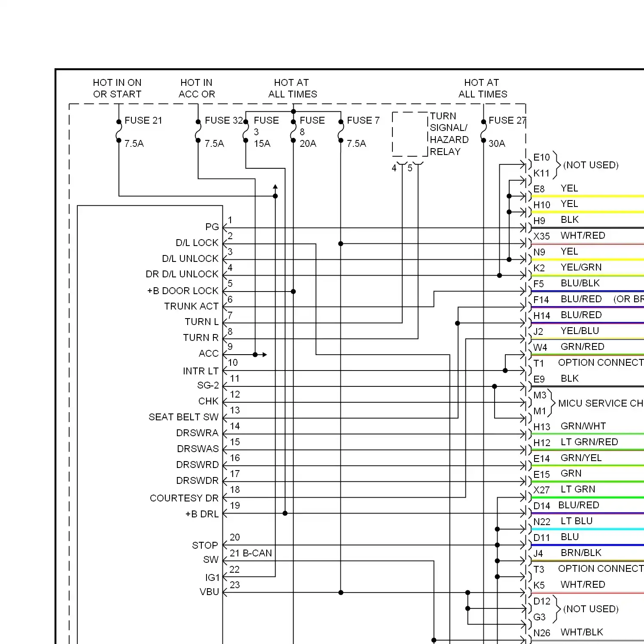Click the D/L LOCK pin label
Image resolution: width=644 pixels, height=644 pixels.
197,243
